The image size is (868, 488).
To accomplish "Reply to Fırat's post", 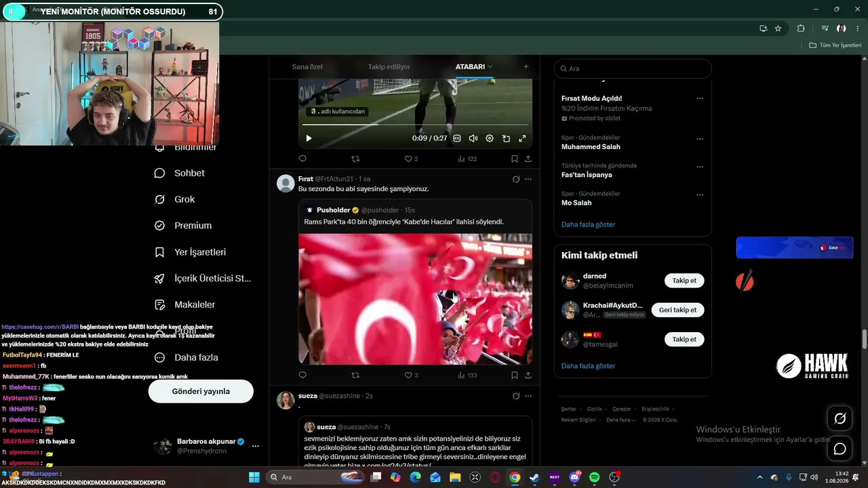I will [302, 375].
